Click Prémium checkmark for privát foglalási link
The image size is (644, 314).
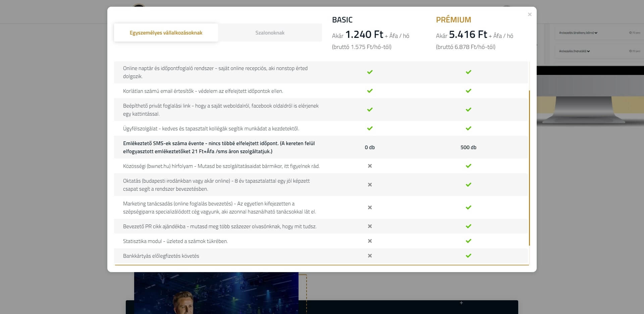[x=468, y=110]
